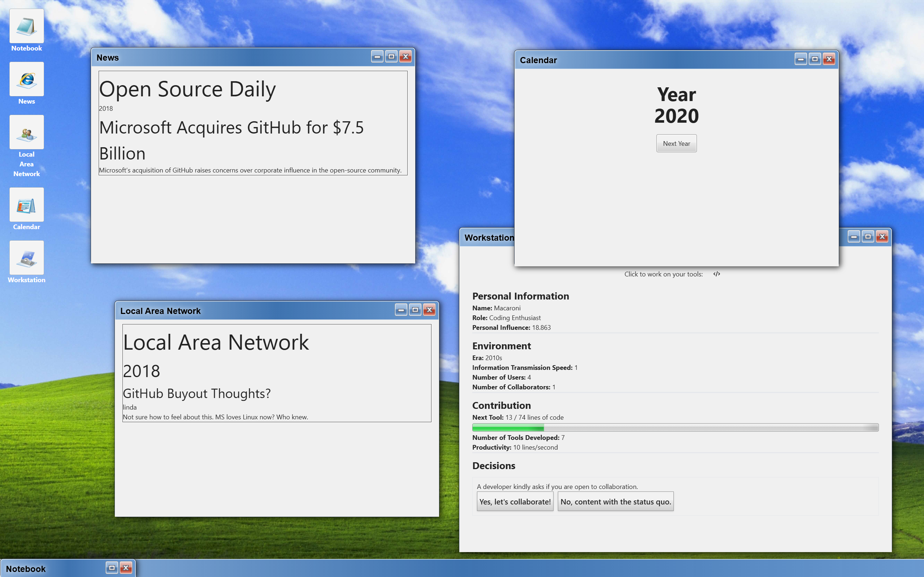
Task: Minimize the Calendar window
Action: pos(800,59)
